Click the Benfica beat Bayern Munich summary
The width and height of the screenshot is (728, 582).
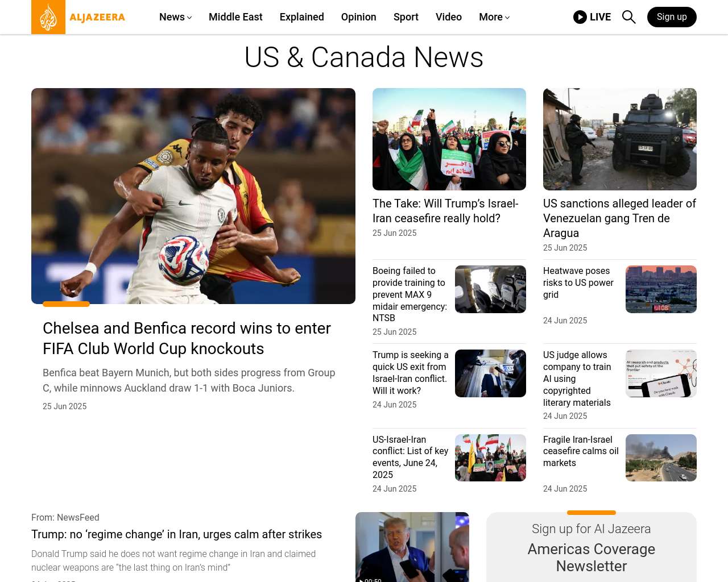189,380
